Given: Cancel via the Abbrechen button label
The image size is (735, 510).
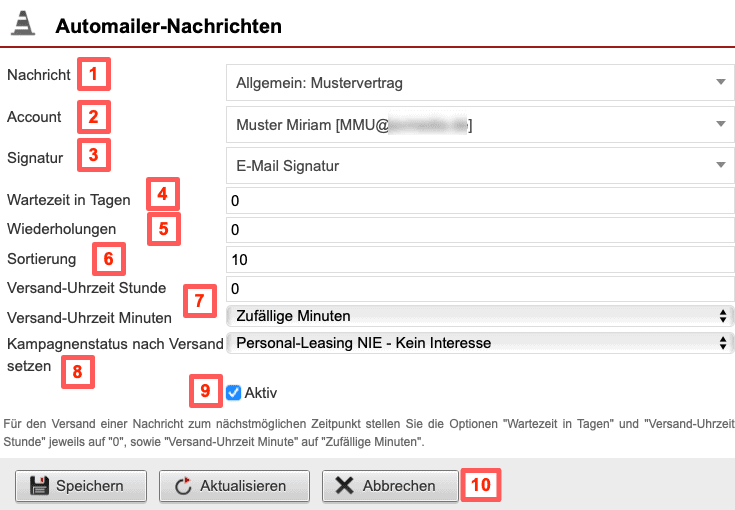Looking at the screenshot, I should tap(399, 486).
